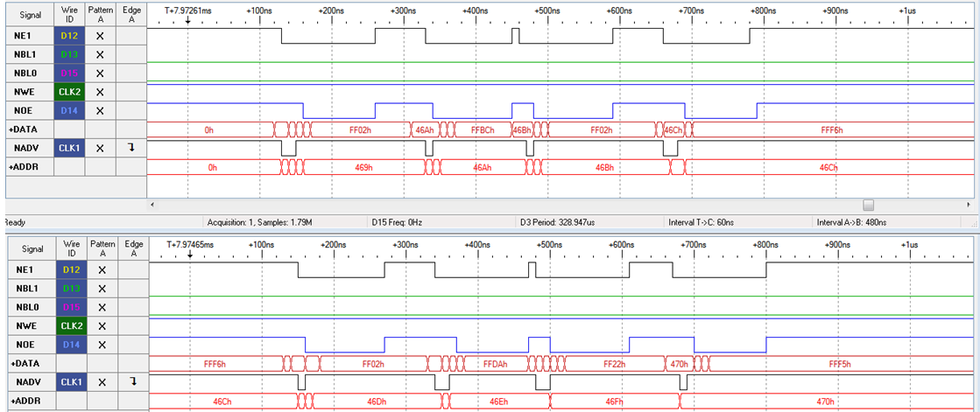Click the Edge A column header in the bottom panel
980x412 pixels.
134,248
